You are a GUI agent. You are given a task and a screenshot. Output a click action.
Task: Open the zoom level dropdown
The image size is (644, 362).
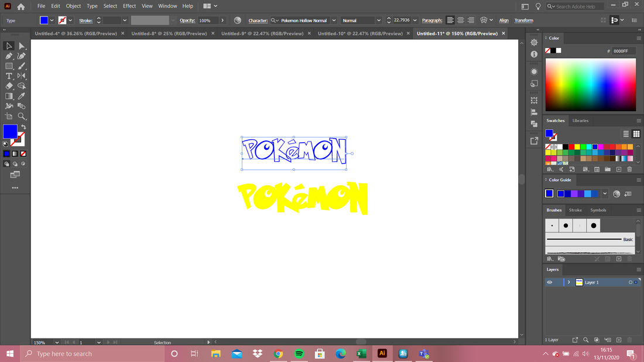pos(57,342)
